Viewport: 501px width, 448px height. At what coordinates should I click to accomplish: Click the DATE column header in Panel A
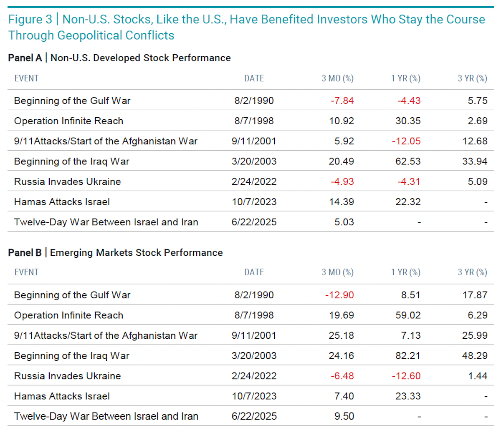[x=254, y=78]
